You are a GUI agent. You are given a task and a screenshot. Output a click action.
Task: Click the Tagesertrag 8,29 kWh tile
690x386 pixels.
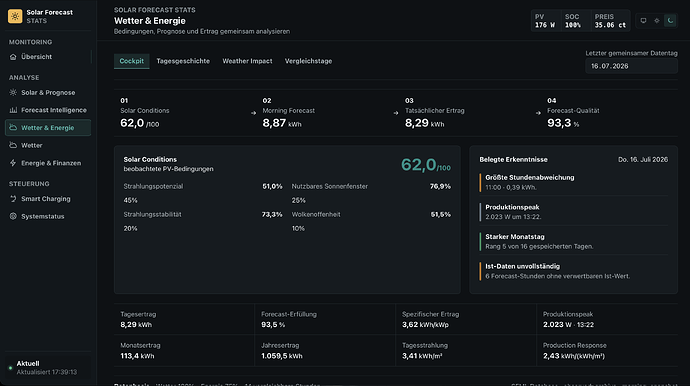pos(184,320)
